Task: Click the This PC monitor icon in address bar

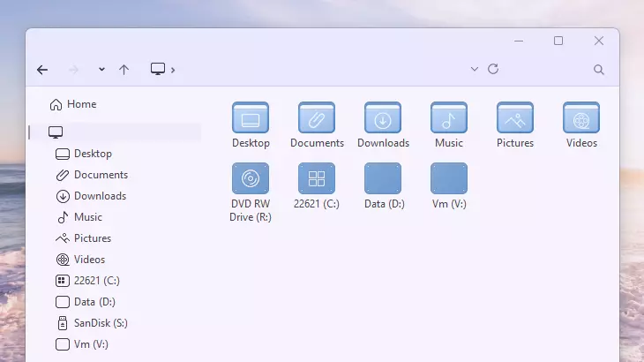Action: click(x=158, y=69)
